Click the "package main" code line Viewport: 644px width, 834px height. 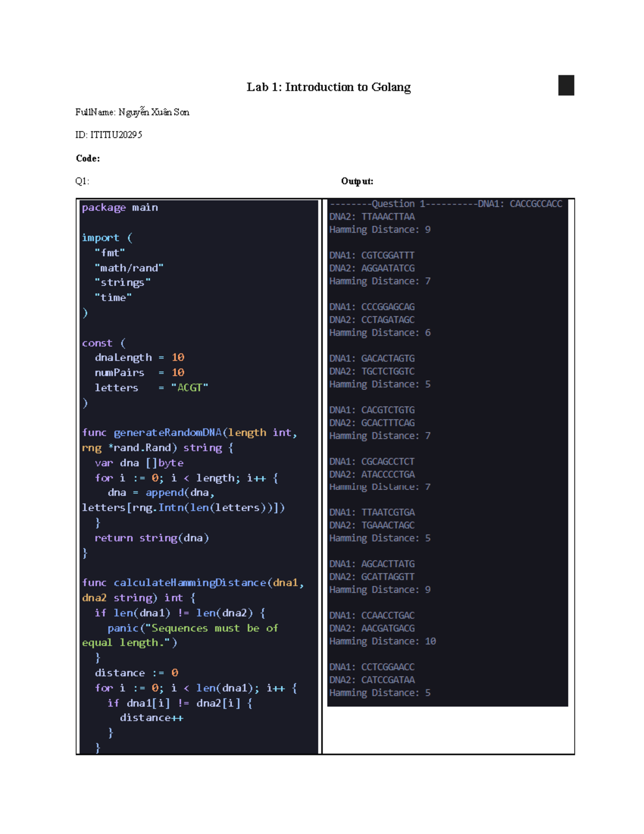(120, 207)
